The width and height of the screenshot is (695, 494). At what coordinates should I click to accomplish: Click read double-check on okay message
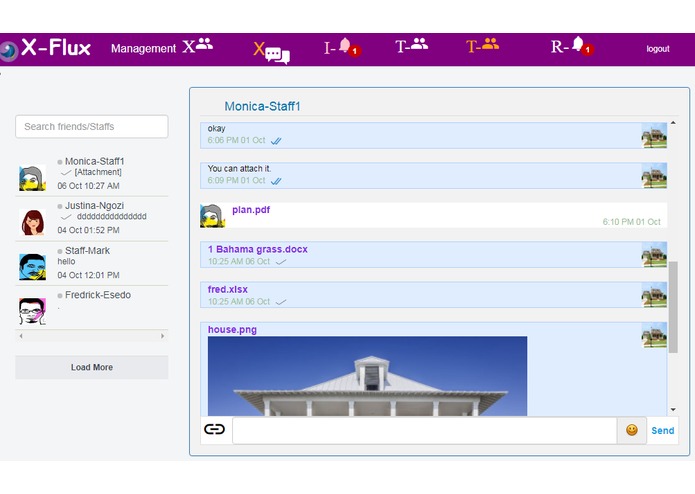point(276,141)
